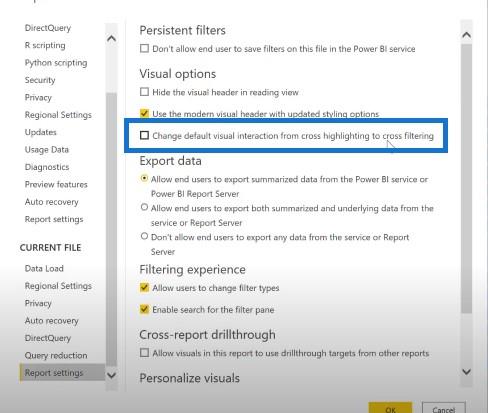Click the sidebar scroll up arrow

pos(112,39)
